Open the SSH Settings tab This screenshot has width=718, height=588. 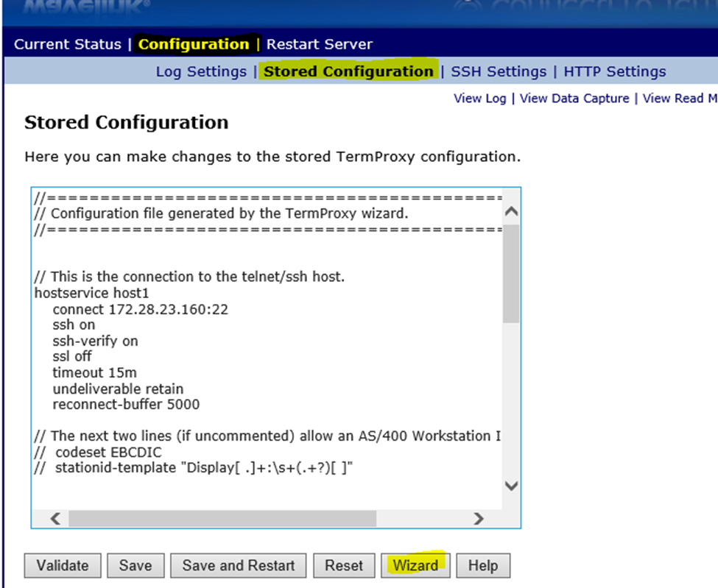click(499, 71)
